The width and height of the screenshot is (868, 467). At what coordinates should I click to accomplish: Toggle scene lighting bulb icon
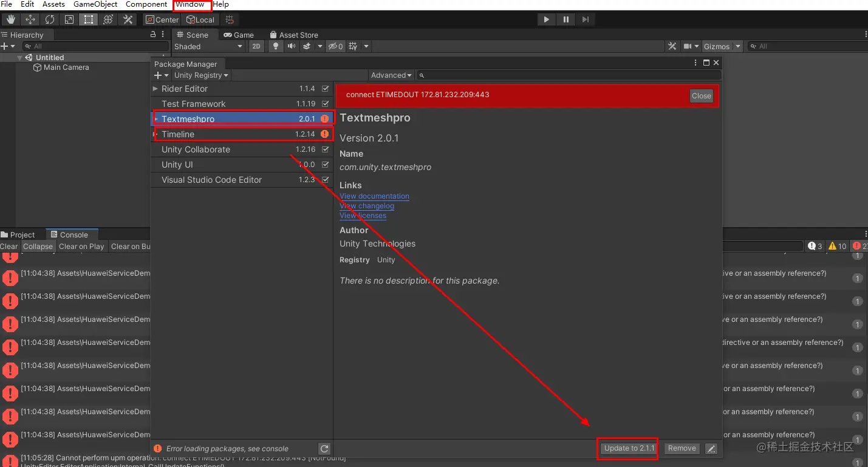(x=276, y=46)
